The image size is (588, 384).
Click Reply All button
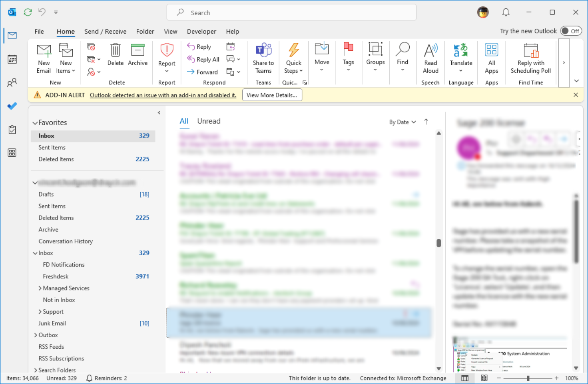(203, 59)
